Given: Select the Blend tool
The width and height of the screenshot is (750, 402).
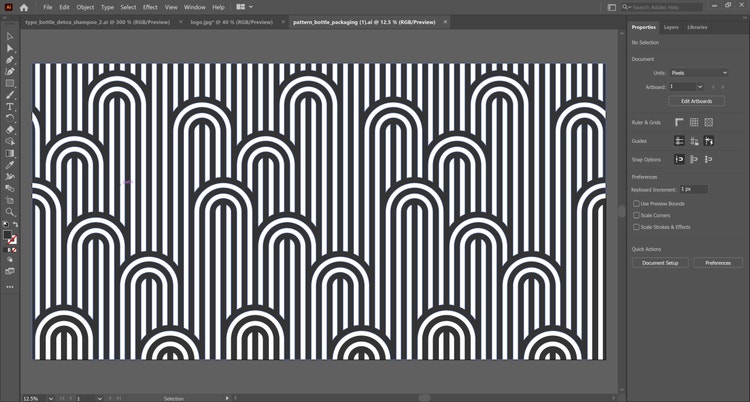Looking at the screenshot, I should tap(10, 188).
